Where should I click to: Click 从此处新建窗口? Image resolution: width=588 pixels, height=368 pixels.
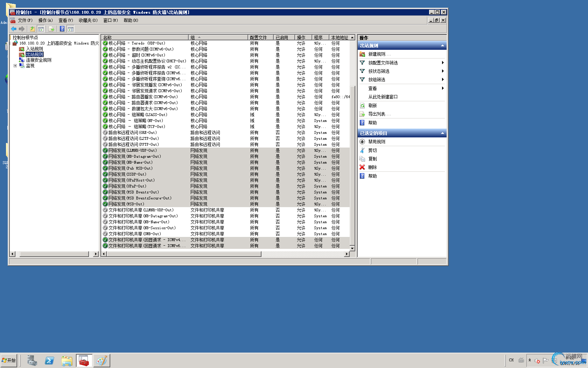click(x=383, y=97)
